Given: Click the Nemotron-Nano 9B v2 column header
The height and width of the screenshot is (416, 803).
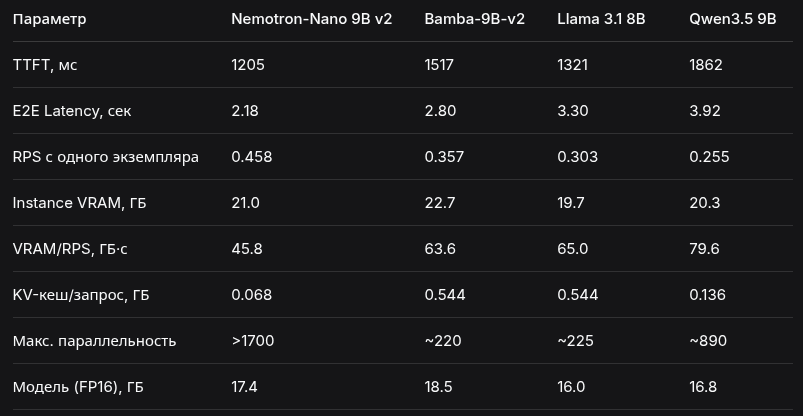Looking at the screenshot, I should [311, 19].
